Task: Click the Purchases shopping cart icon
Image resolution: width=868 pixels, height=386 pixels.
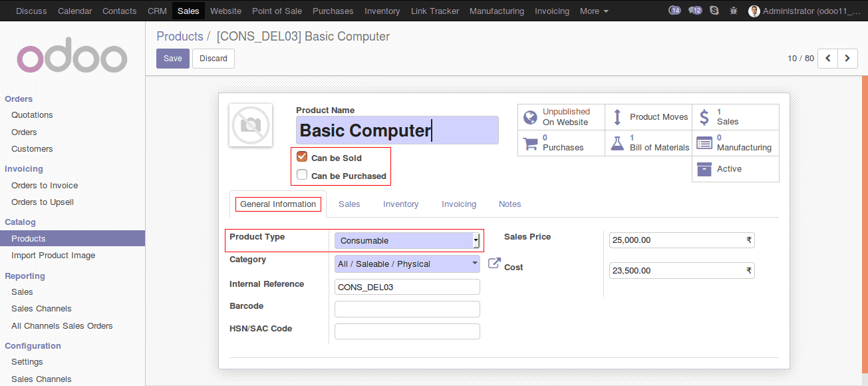Action: click(530, 143)
